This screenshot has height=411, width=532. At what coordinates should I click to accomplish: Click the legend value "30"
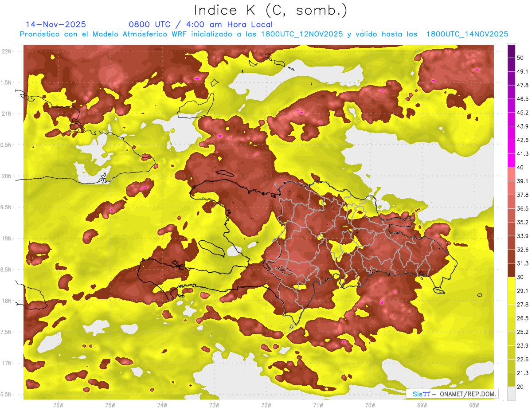[x=520, y=277]
